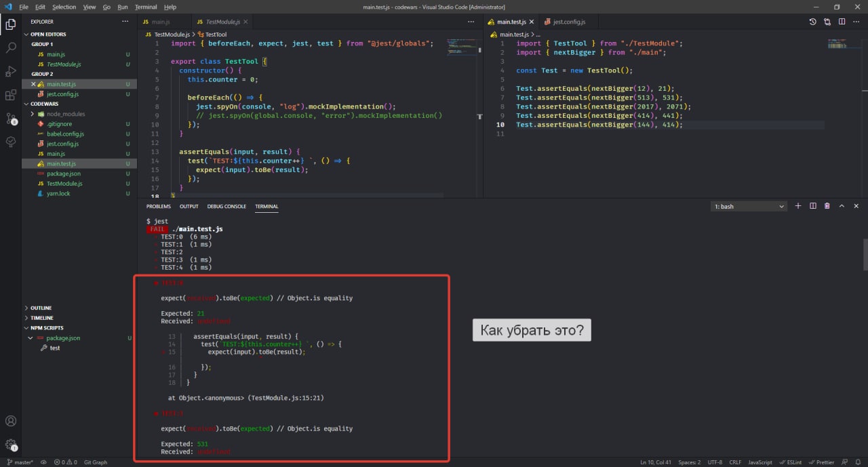Open the Selection menu
This screenshot has height=467, width=868.
coord(64,7)
